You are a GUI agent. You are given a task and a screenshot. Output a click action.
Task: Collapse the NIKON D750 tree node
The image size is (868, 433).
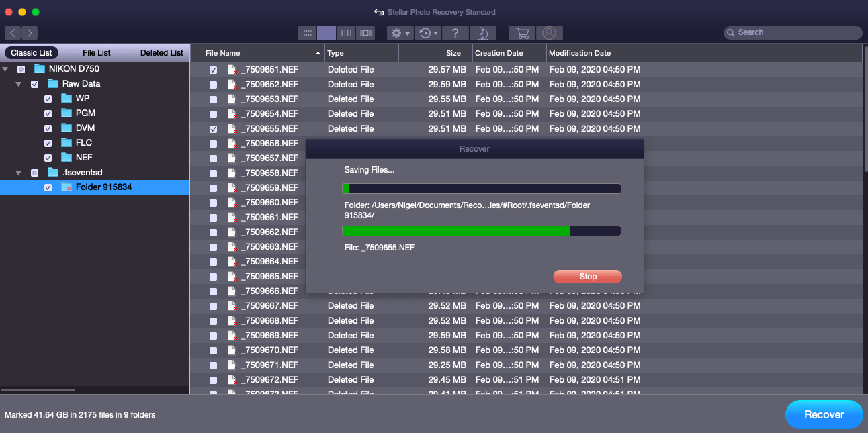pyautogui.click(x=5, y=69)
